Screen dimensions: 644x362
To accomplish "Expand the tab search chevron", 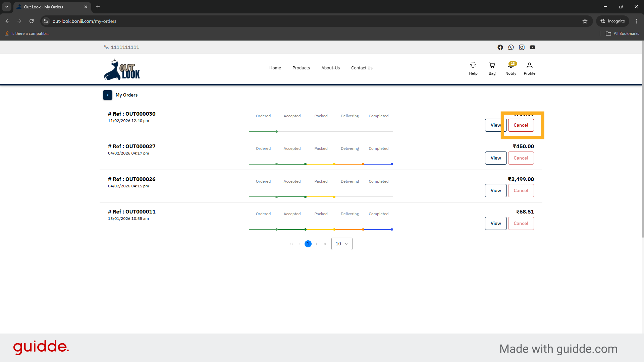I will click(x=7, y=7).
